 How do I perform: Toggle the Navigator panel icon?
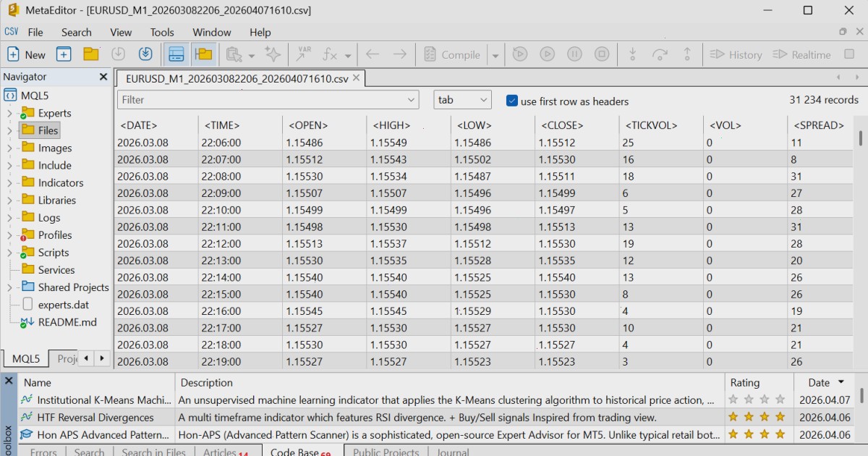click(176, 54)
